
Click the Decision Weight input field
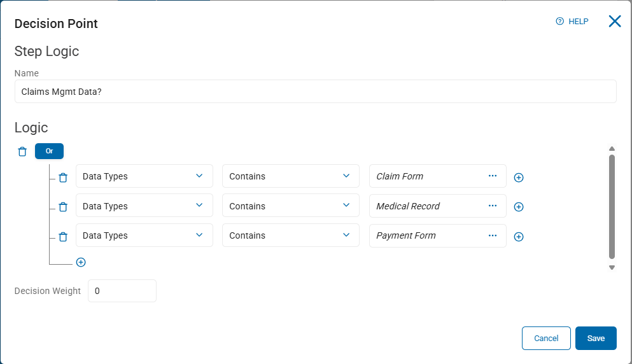coord(122,291)
